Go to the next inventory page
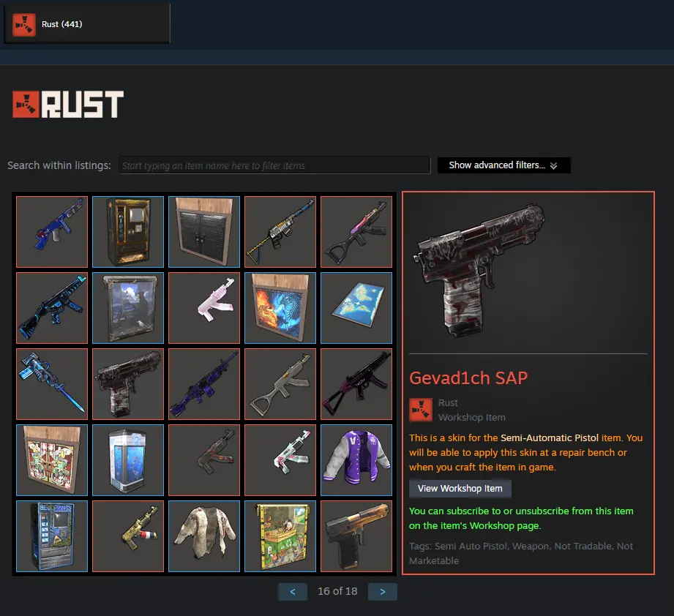Image resolution: width=674 pixels, height=616 pixels. coord(383,592)
